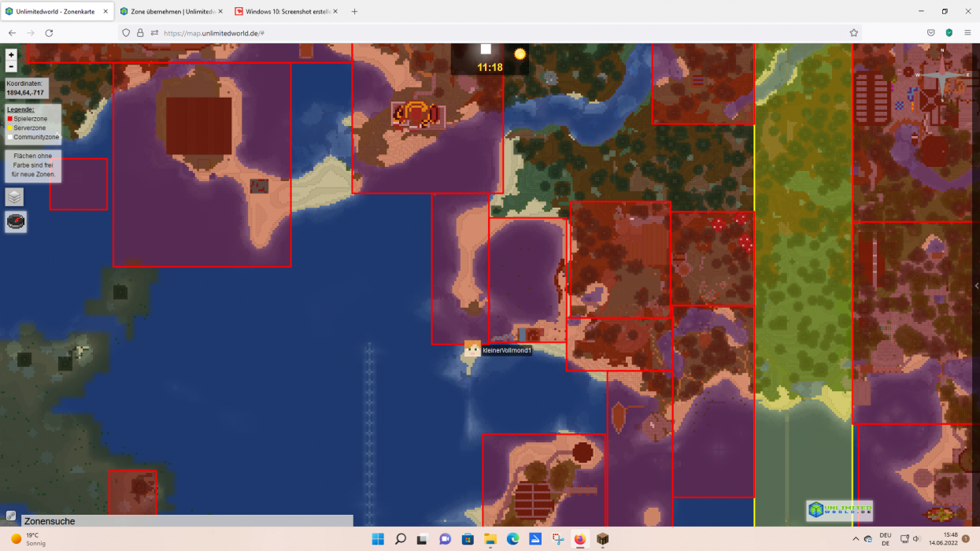Viewport: 980px width, 551px height.
Task: Open File Explorer from taskbar
Action: pyautogui.click(x=490, y=539)
